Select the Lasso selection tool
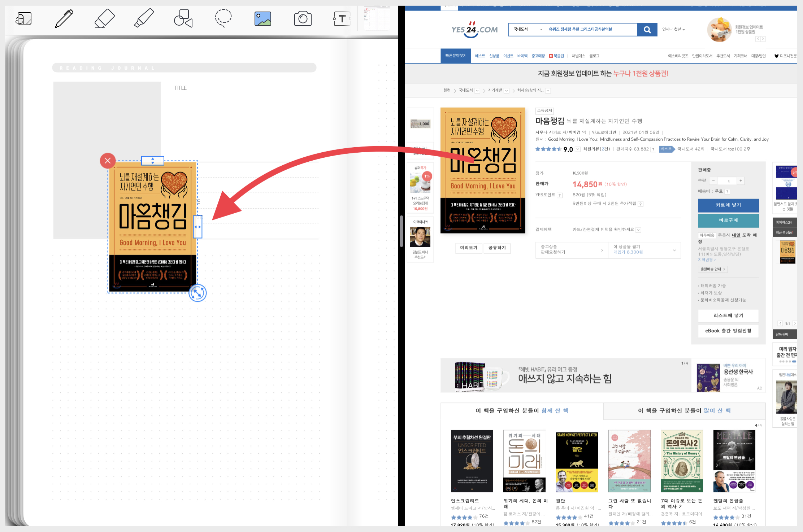 pos(223,18)
